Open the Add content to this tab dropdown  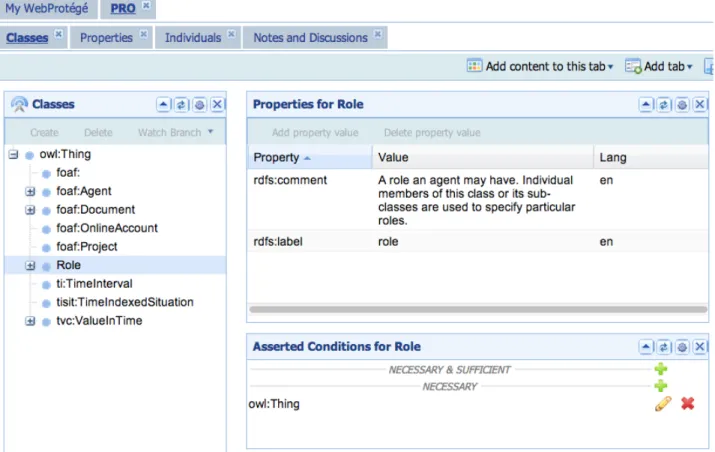click(x=611, y=67)
